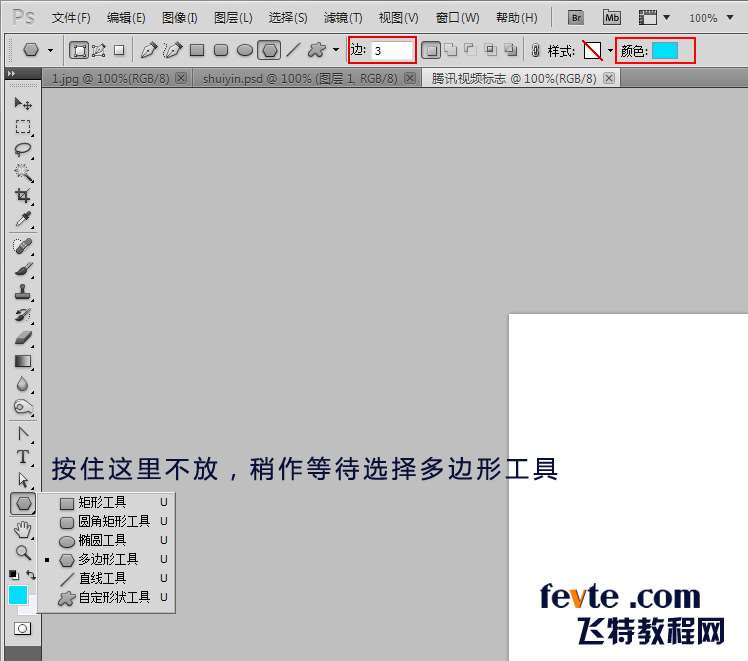Open tool preset picker dropdown
748x661 pixels.
[51, 50]
